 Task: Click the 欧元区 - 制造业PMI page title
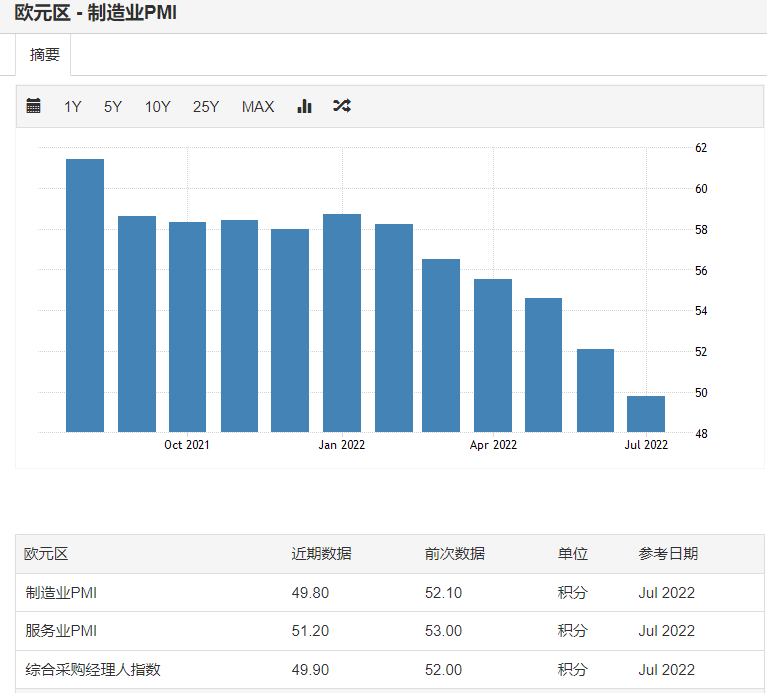[95, 13]
